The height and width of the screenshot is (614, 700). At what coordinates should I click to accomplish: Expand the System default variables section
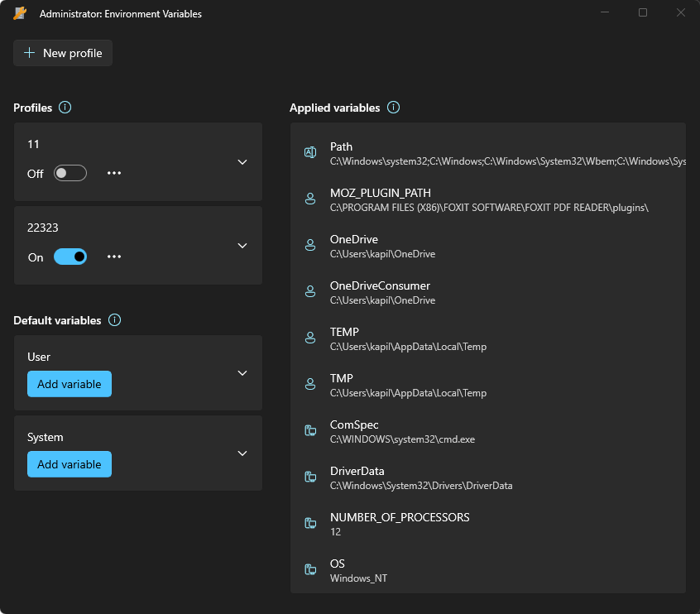242,453
